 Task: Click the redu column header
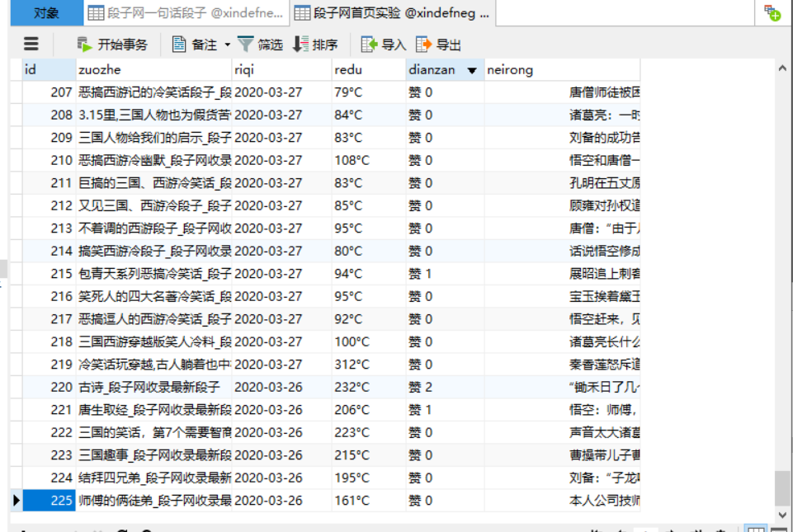368,70
